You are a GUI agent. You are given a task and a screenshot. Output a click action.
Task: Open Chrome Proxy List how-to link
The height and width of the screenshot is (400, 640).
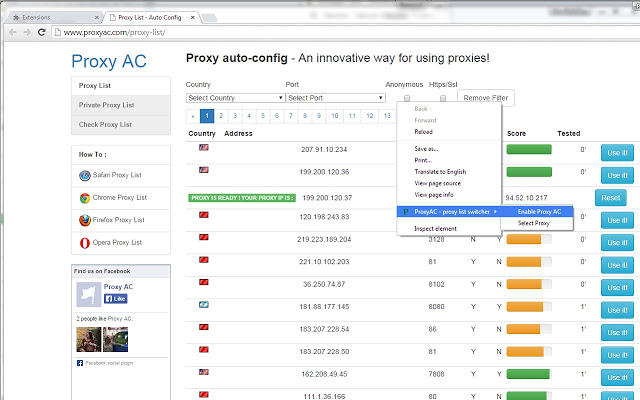pos(120,198)
